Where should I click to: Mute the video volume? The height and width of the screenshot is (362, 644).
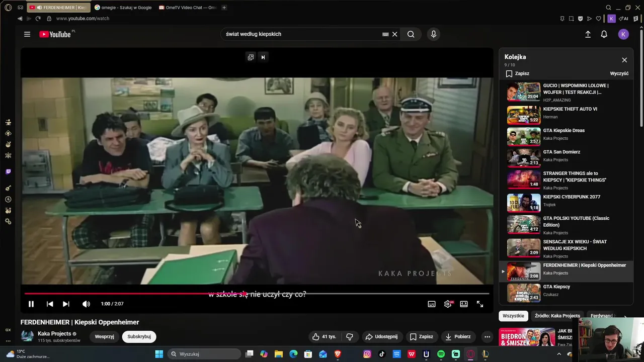tap(86, 304)
